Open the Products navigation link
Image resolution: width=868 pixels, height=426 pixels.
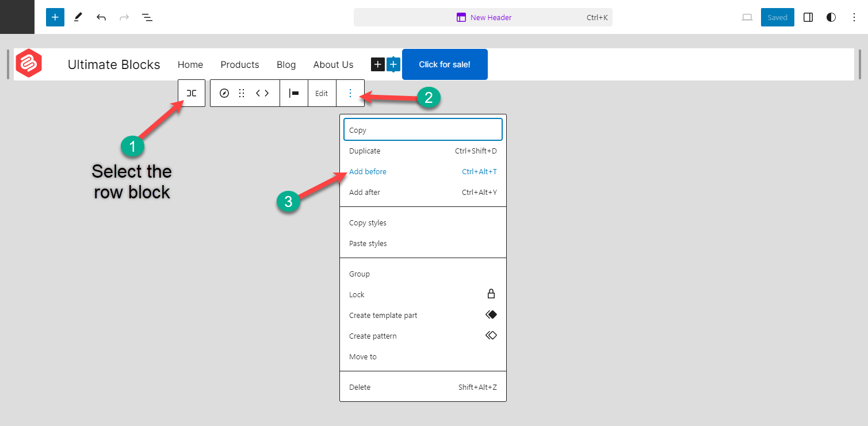click(x=239, y=64)
